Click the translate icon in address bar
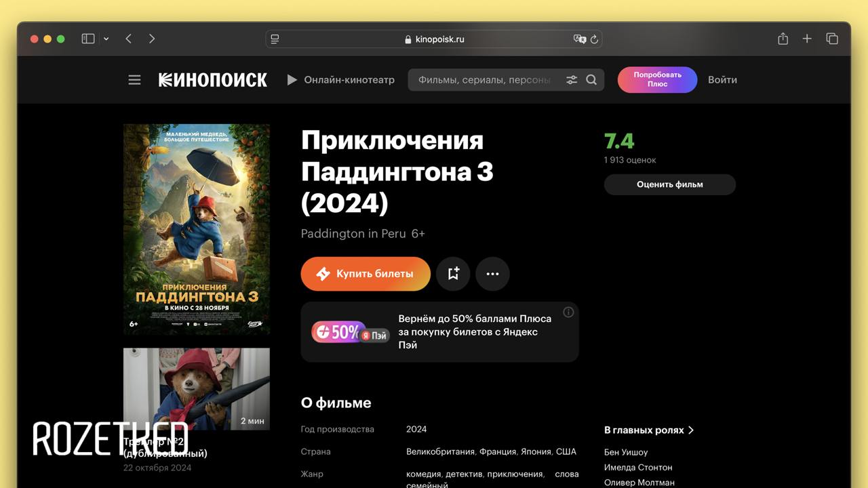Screen dimensions: 868x488 tap(579, 39)
